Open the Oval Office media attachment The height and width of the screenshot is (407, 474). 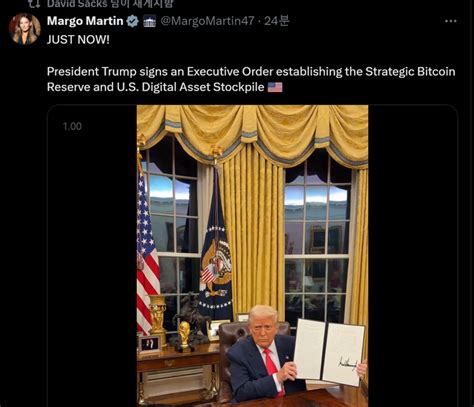pos(252,256)
